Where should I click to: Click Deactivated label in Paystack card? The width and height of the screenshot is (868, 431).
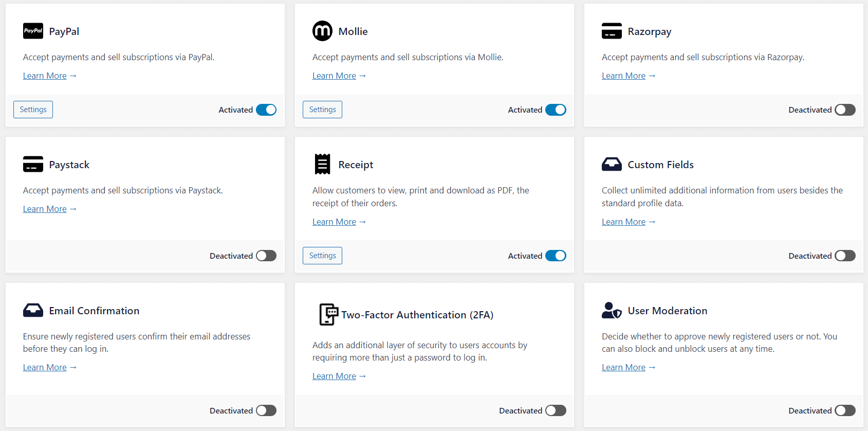231,256
